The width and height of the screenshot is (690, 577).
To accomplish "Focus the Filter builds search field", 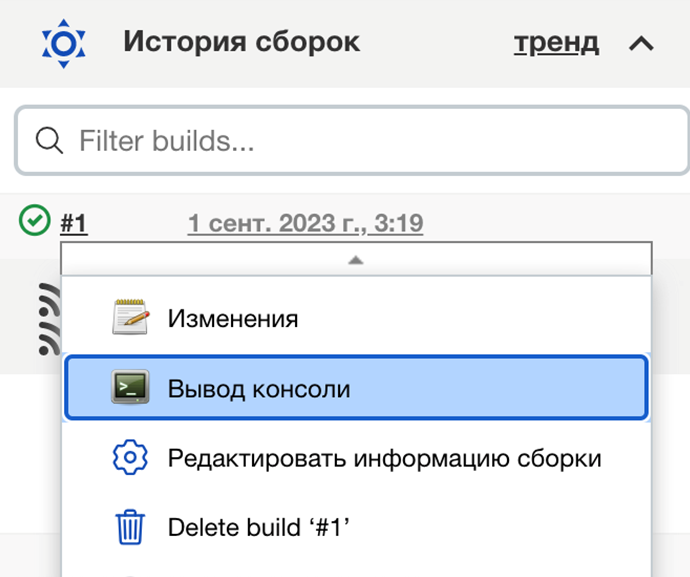I will 370,141.
